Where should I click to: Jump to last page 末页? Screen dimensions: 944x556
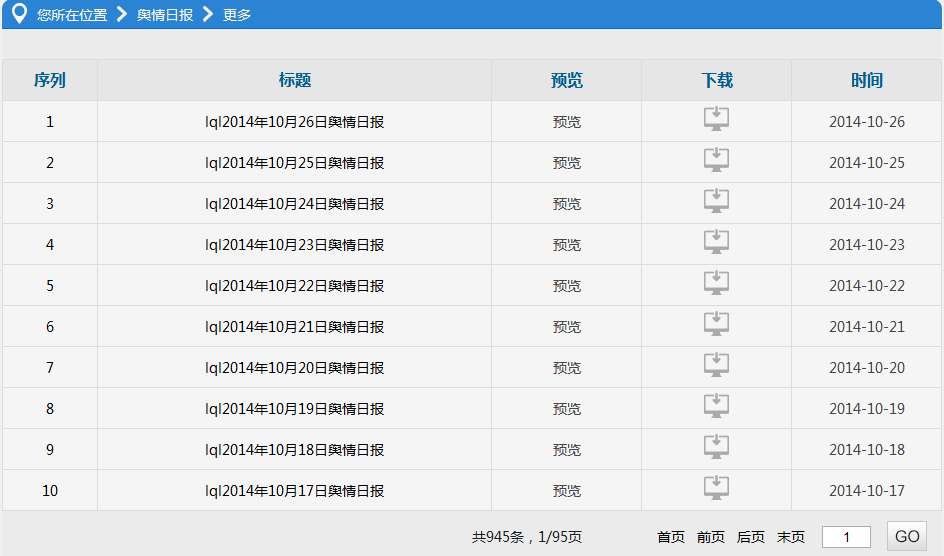click(x=791, y=537)
